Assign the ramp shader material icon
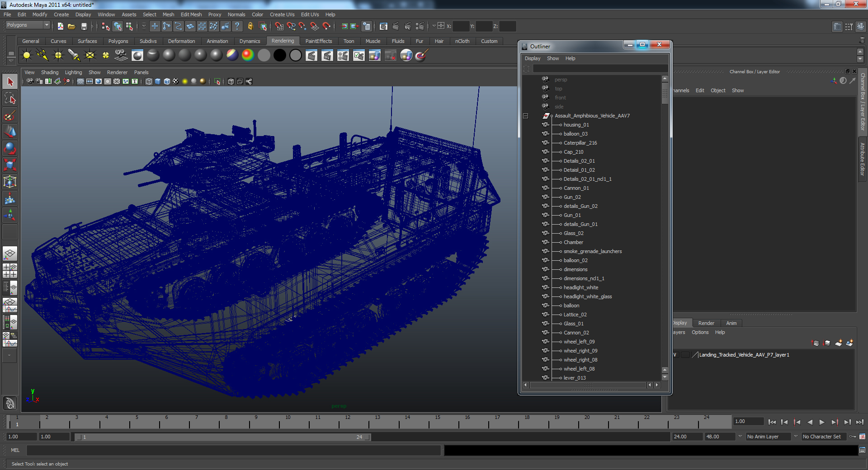Viewport: 868px width, 470px height. (x=248, y=55)
